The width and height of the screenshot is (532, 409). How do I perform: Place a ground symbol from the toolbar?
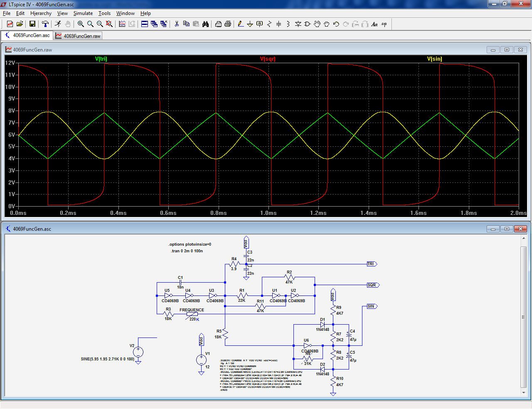[250, 24]
